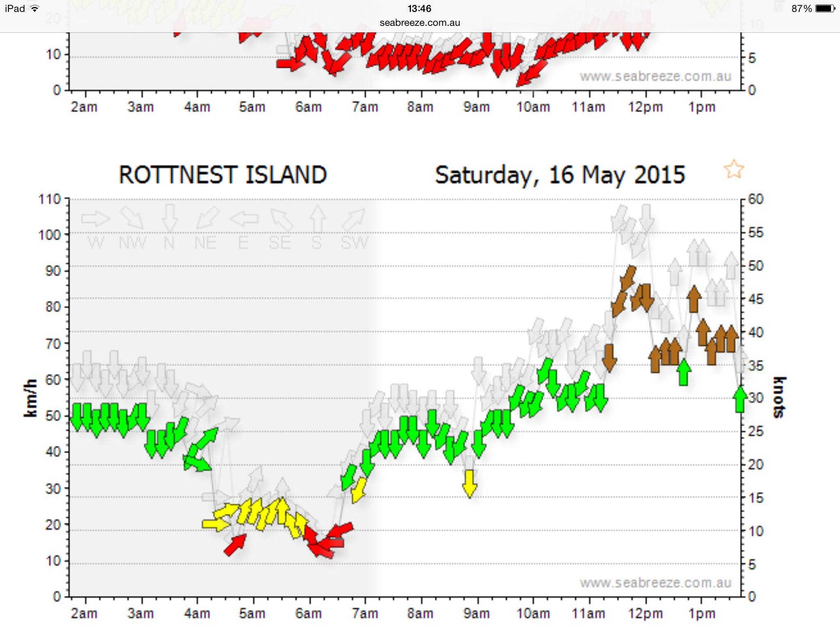Tap the Wi-Fi icon in status bar

[x=35, y=9]
